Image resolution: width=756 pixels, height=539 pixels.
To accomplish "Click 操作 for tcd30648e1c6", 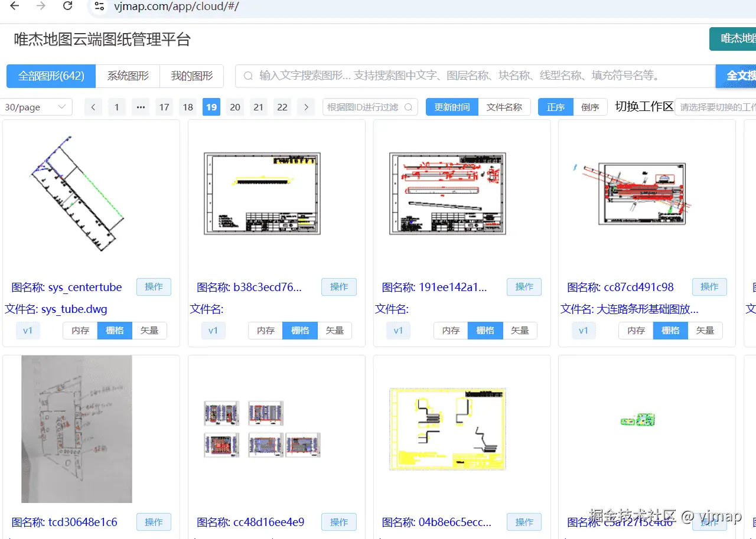I will (154, 522).
